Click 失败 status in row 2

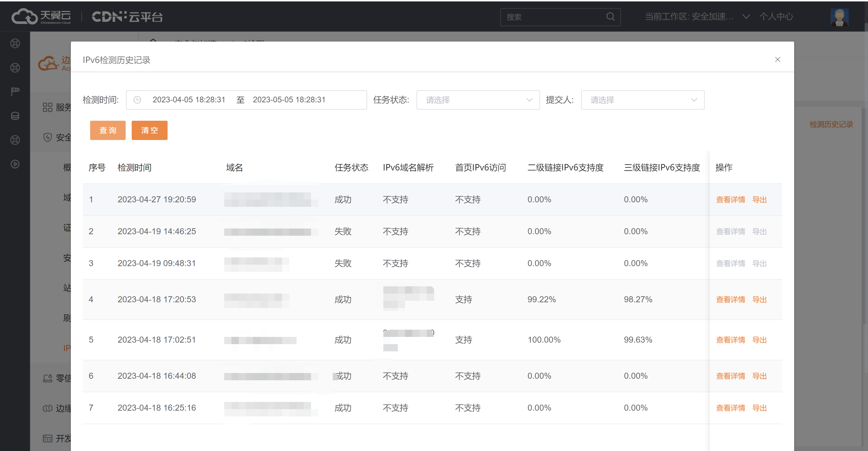pyautogui.click(x=343, y=232)
